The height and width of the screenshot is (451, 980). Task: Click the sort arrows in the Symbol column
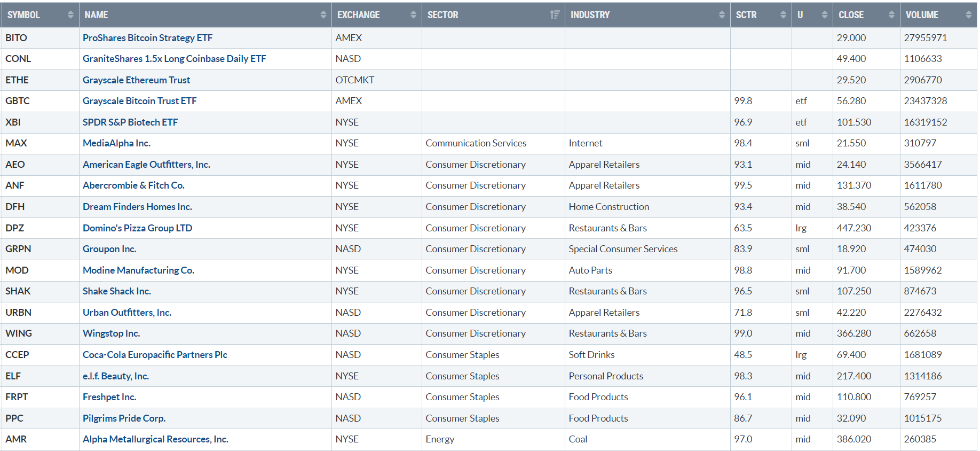coord(70,15)
